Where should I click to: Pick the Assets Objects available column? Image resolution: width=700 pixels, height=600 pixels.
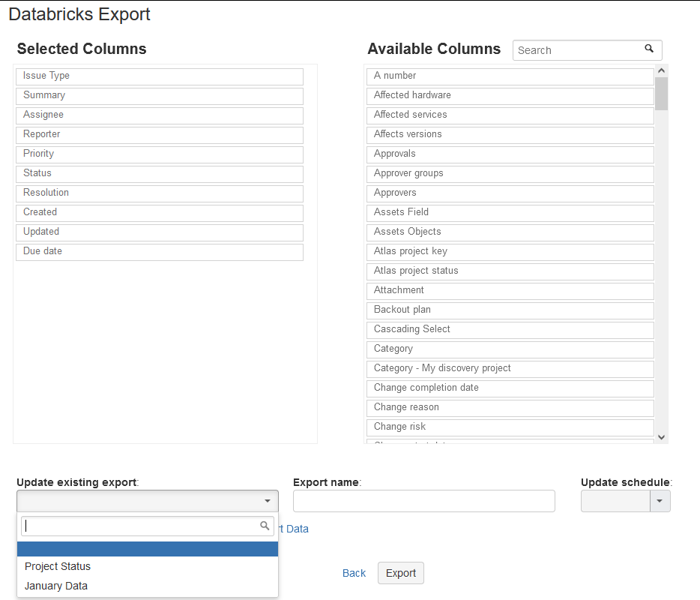click(510, 232)
